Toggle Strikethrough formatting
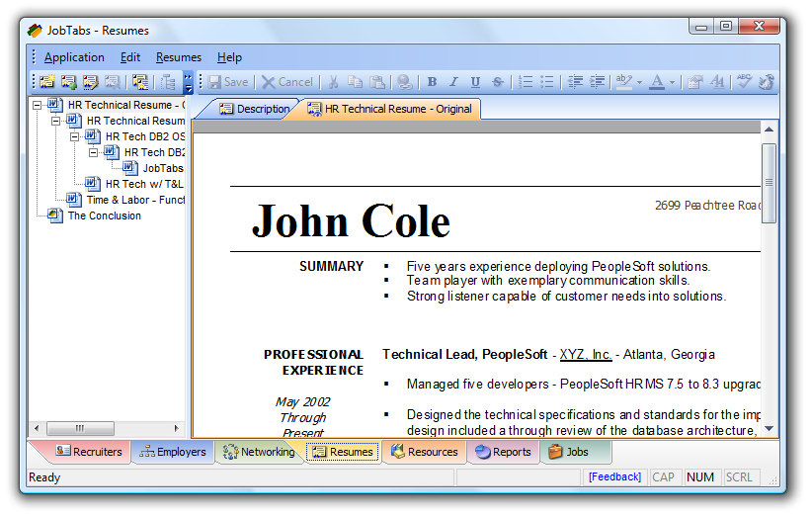The height and width of the screenshot is (518, 812). (x=497, y=82)
